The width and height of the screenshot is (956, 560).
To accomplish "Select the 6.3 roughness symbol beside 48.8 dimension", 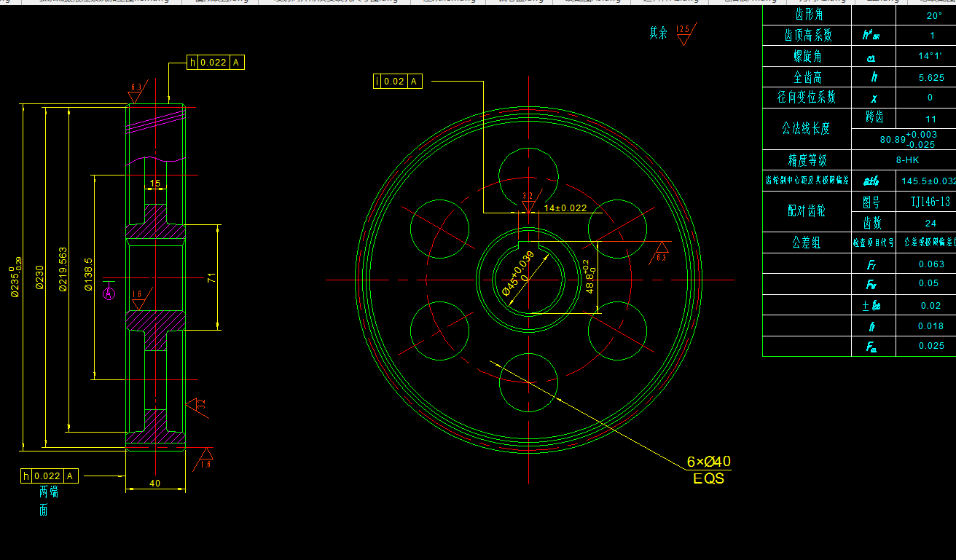I will (661, 252).
